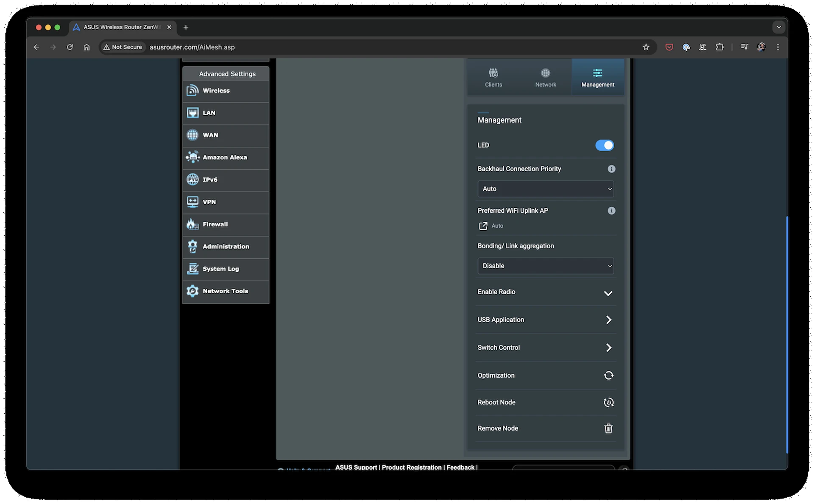814x504 pixels.
Task: Click the Reboot Node label
Action: (496, 402)
